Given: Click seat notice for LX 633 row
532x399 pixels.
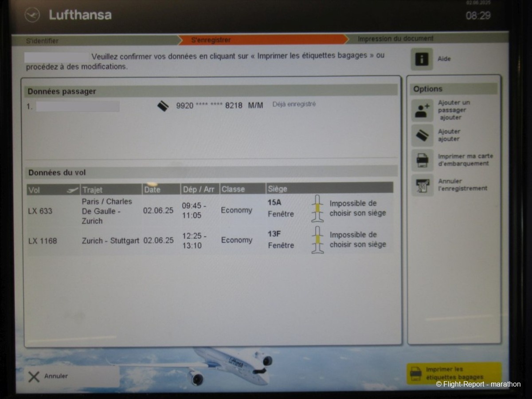Looking at the screenshot, I should point(358,208).
